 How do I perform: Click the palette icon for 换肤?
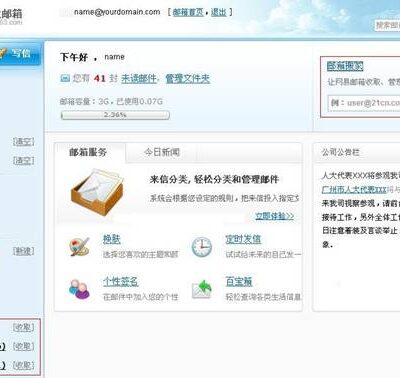[79, 247]
